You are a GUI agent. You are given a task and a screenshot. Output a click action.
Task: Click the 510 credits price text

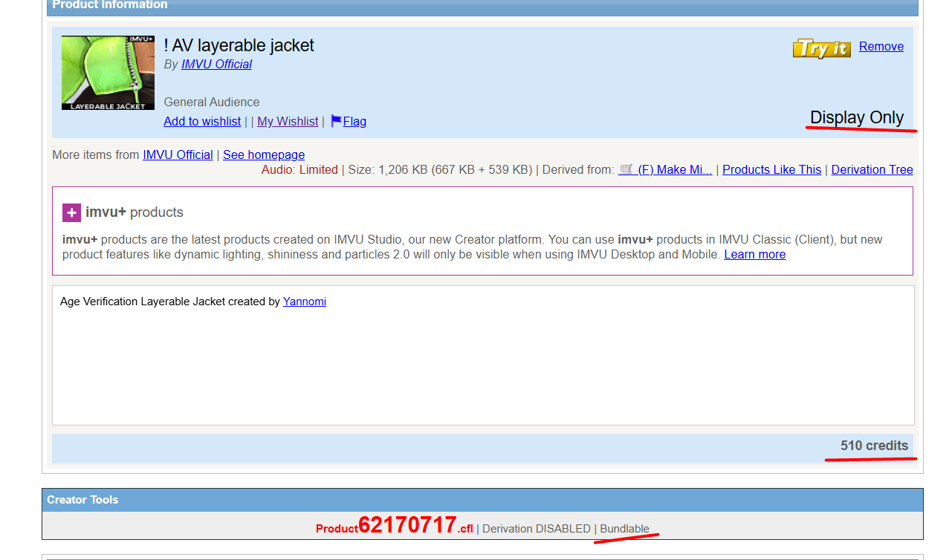pyautogui.click(x=874, y=446)
